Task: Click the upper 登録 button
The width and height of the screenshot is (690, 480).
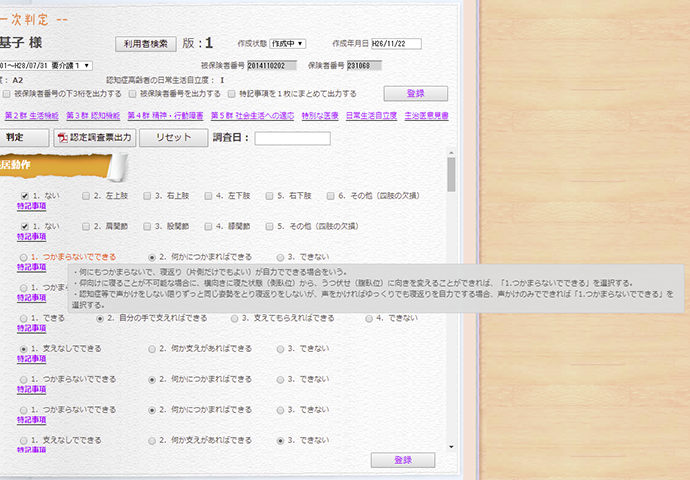Action: tap(414, 93)
